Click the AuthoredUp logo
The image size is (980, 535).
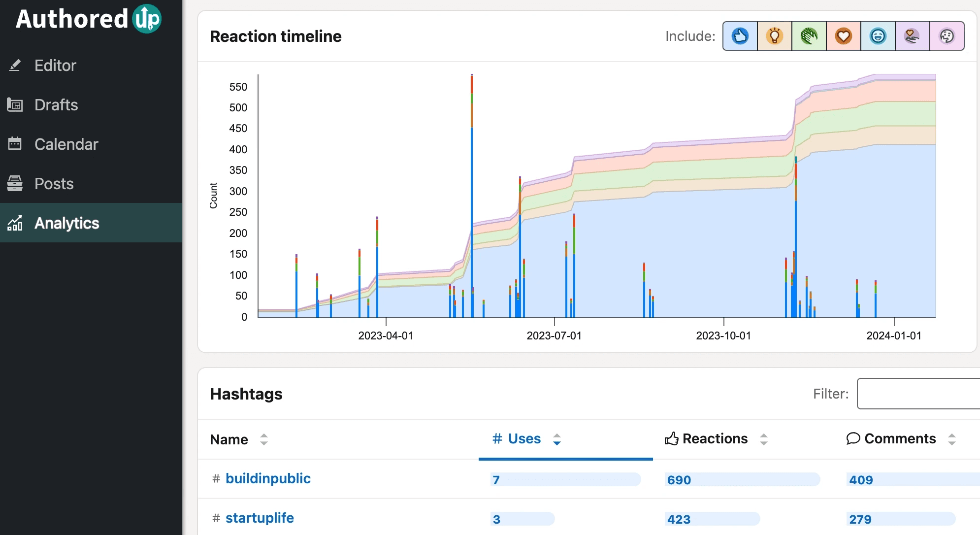(88, 19)
